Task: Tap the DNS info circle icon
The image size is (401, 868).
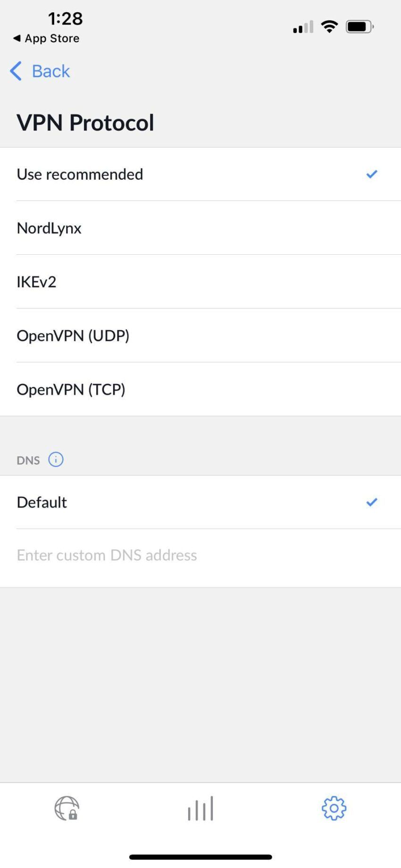Action: click(x=55, y=459)
